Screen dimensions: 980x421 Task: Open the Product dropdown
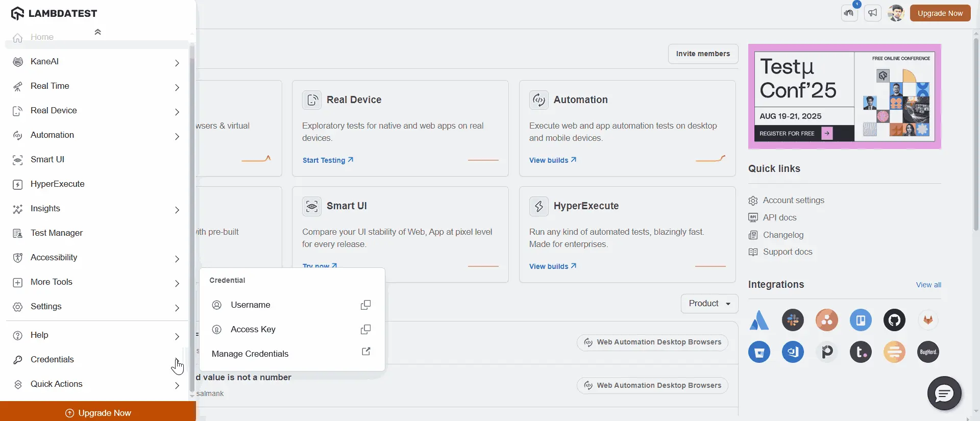pyautogui.click(x=709, y=303)
